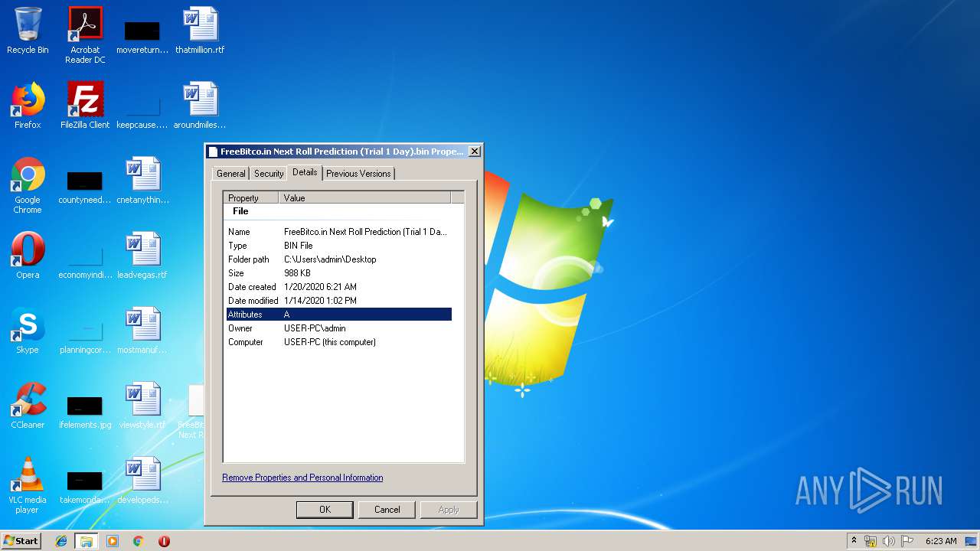Switch to the Security tab
The image size is (980, 551).
coord(269,174)
